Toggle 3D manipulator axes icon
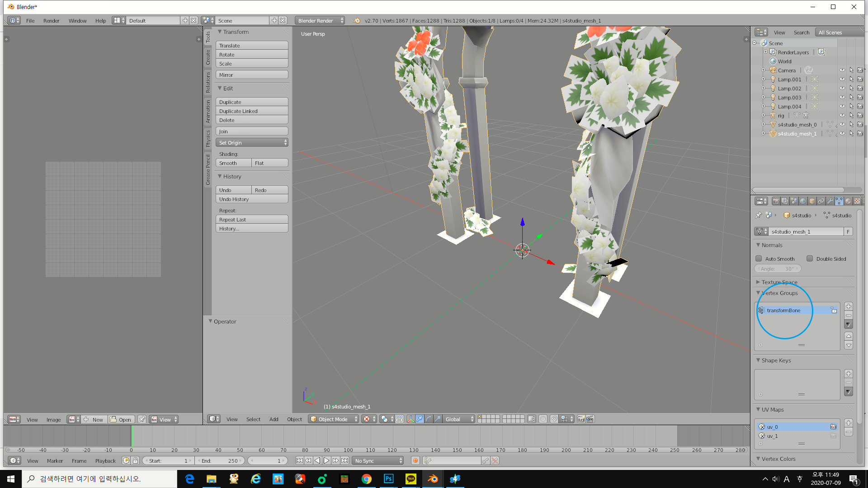Image resolution: width=868 pixels, height=488 pixels. coord(410,419)
